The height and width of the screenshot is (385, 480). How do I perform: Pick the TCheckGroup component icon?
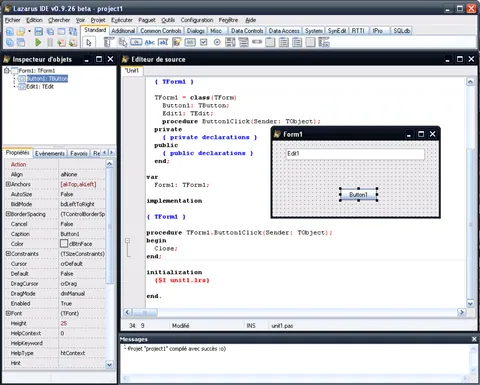click(297, 42)
